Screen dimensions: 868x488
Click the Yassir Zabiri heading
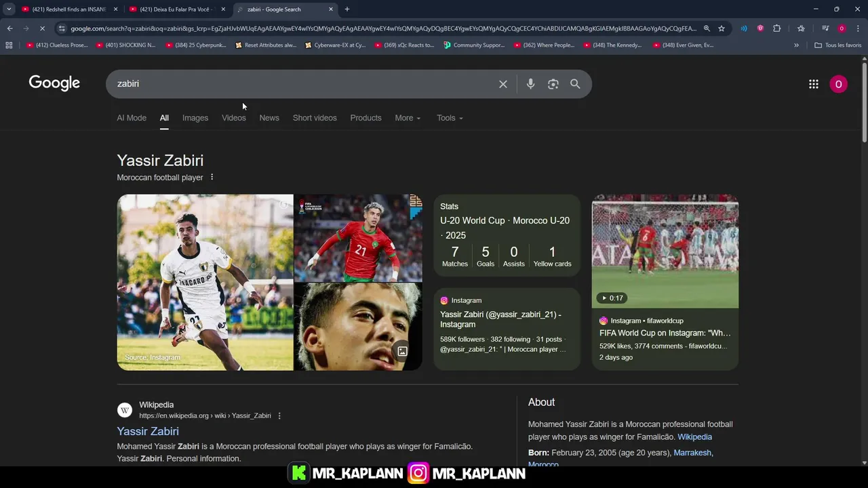[x=160, y=161]
